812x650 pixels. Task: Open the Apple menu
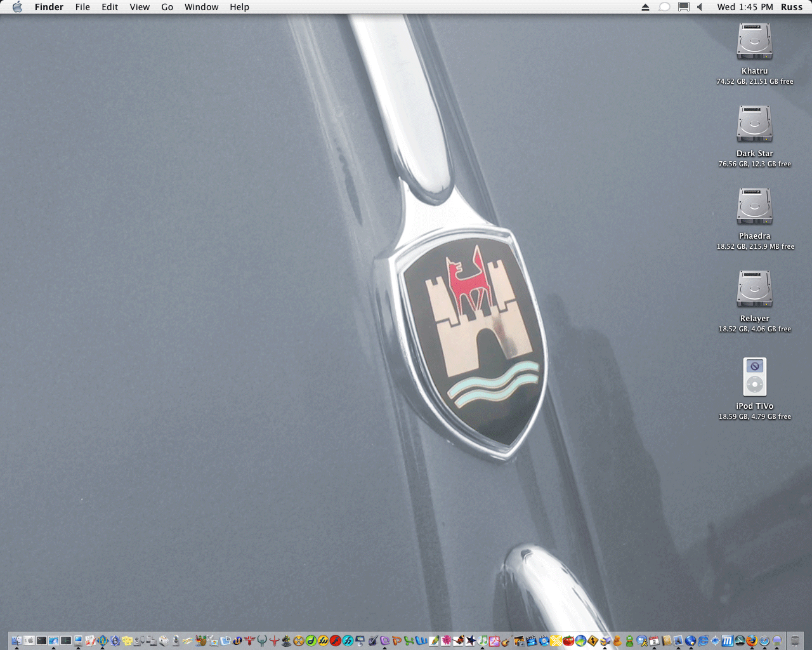[x=17, y=7]
